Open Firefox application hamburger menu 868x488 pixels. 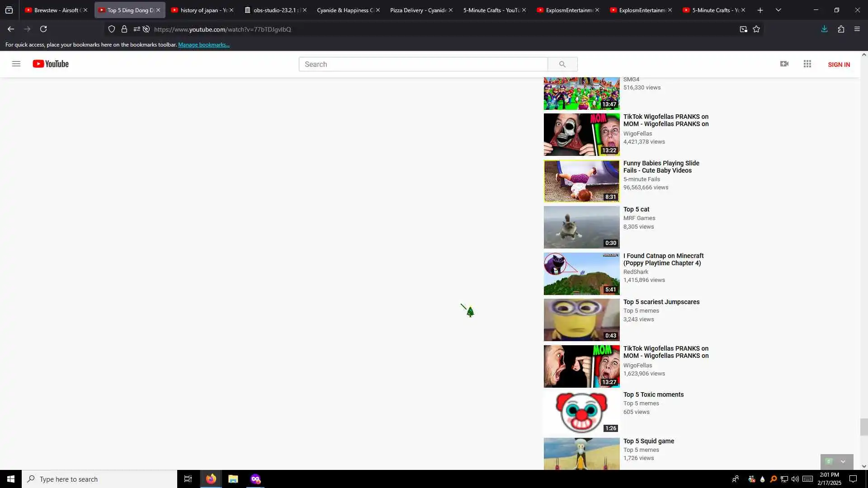tap(857, 29)
